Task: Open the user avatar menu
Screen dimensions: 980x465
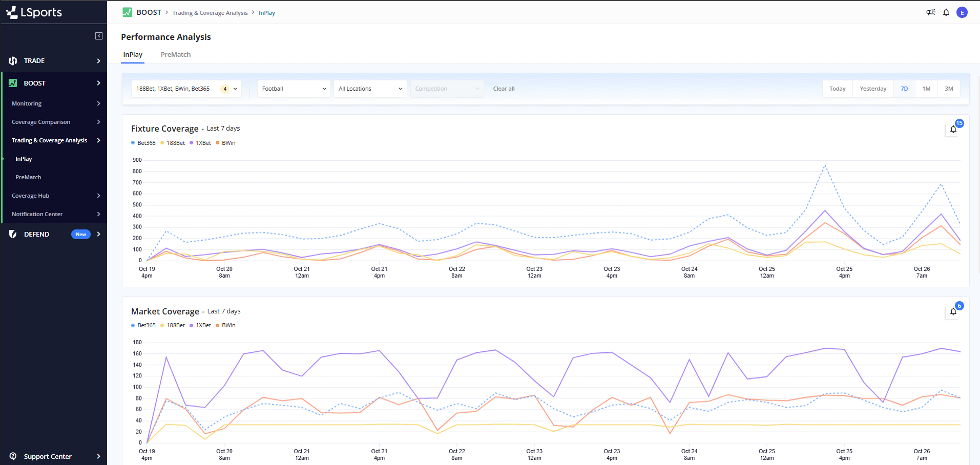Action: tap(962, 12)
